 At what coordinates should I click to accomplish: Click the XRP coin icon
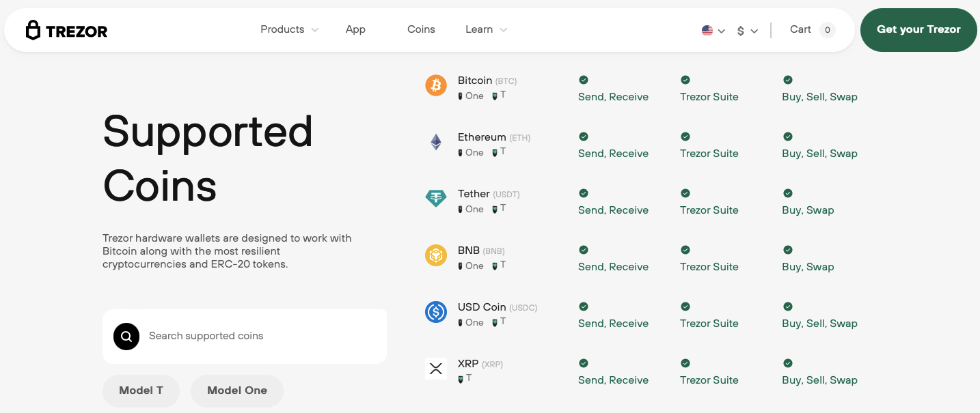(x=435, y=369)
